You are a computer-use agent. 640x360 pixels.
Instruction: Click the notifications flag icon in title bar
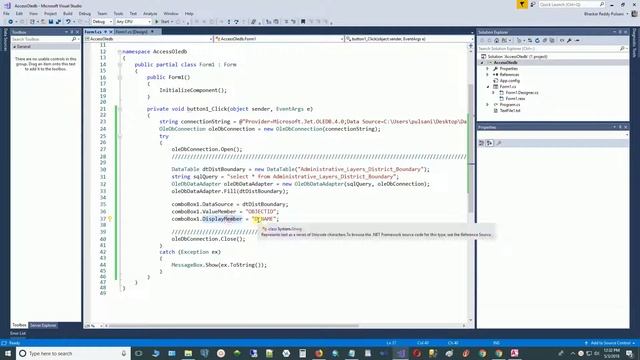pyautogui.click(x=522, y=4)
